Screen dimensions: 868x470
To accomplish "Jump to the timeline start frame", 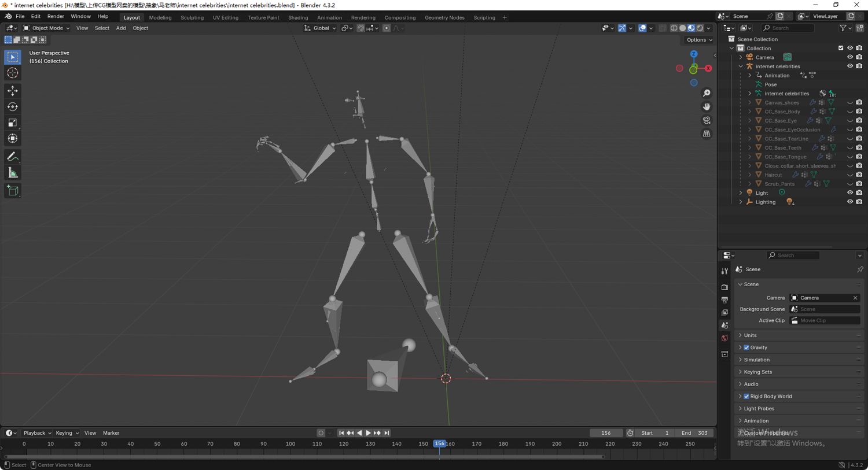I will click(341, 433).
